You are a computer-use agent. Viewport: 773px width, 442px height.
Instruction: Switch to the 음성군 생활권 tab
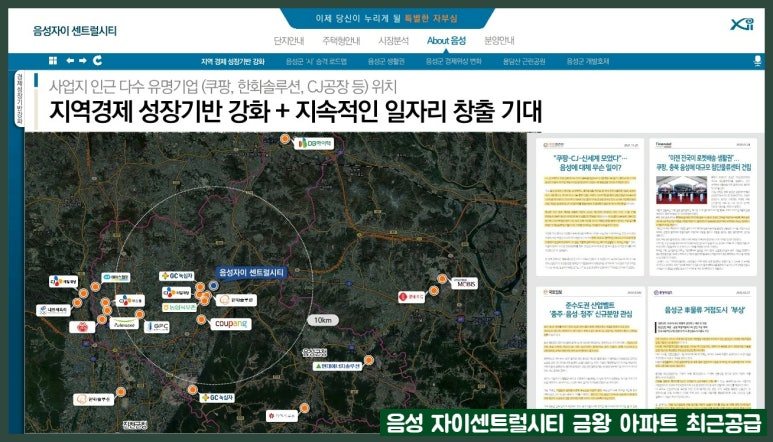point(386,62)
